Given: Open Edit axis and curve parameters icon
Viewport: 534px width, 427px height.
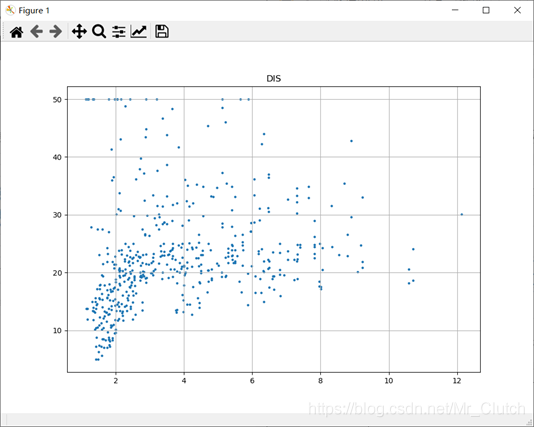Looking at the screenshot, I should (139, 32).
